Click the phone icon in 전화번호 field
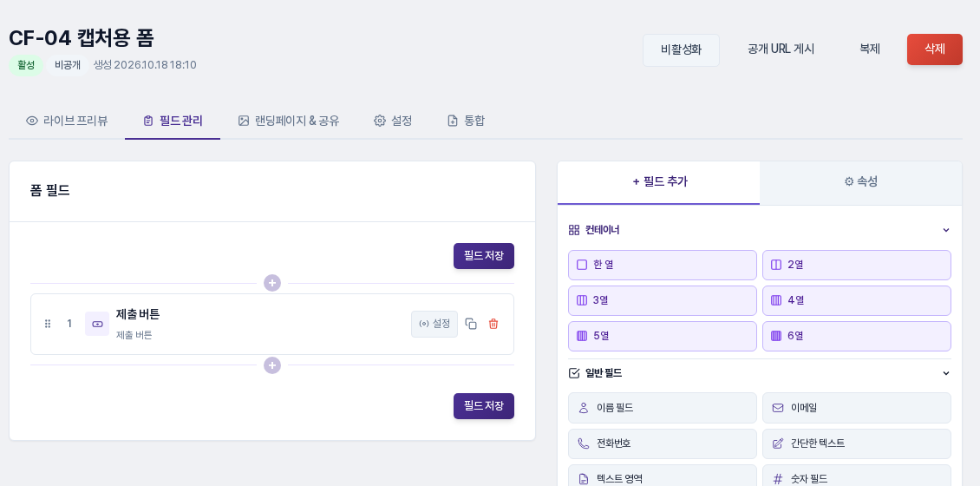Viewport: 980px width, 486px height. [584, 443]
